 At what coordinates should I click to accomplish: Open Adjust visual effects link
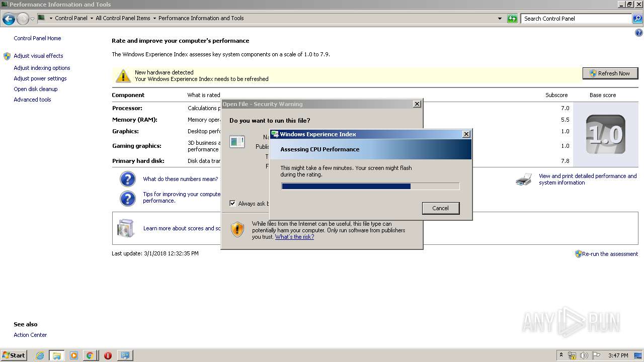(x=38, y=56)
